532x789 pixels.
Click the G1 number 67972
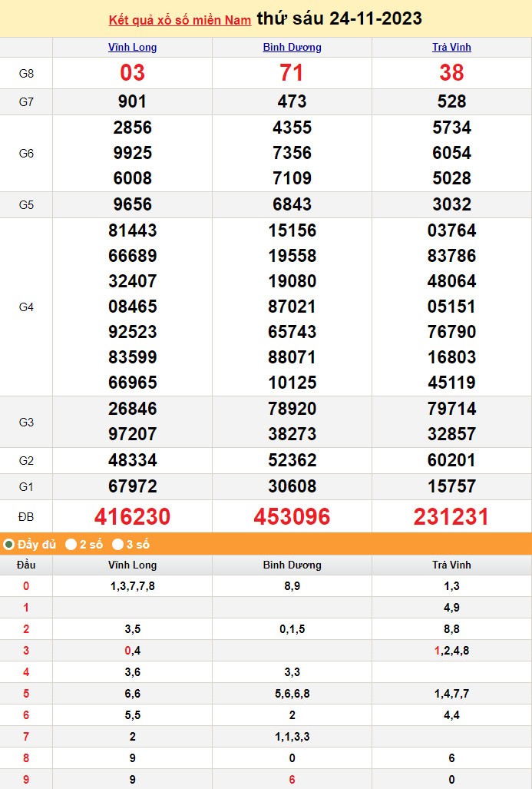point(132,486)
